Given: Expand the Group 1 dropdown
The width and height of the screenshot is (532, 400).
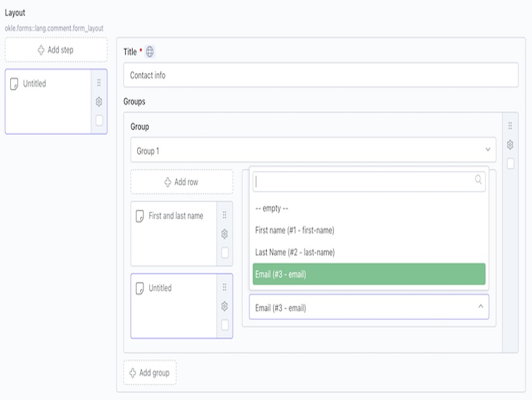Looking at the screenshot, I should pos(313,150).
